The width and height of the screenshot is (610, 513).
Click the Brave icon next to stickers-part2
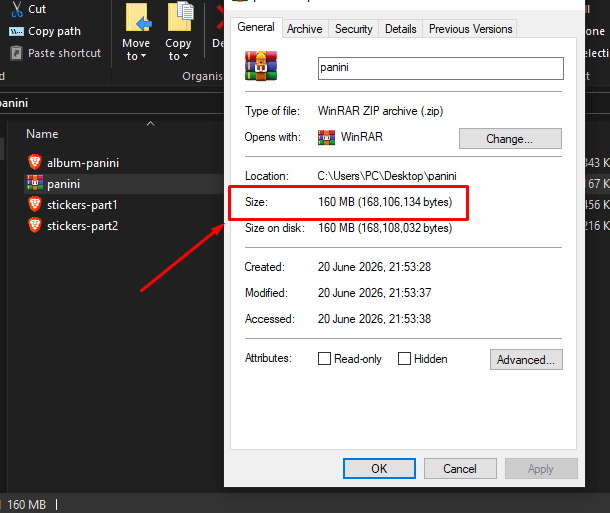click(35, 225)
